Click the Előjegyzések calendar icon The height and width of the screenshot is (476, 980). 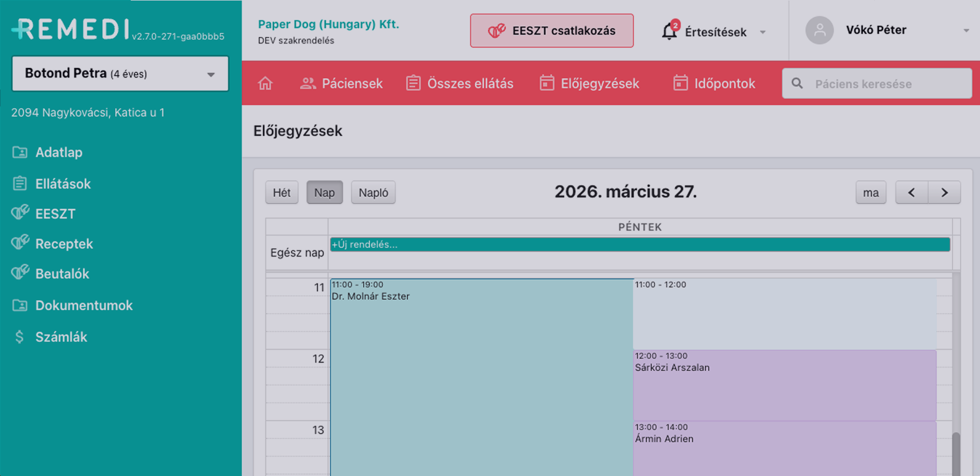pyautogui.click(x=547, y=83)
